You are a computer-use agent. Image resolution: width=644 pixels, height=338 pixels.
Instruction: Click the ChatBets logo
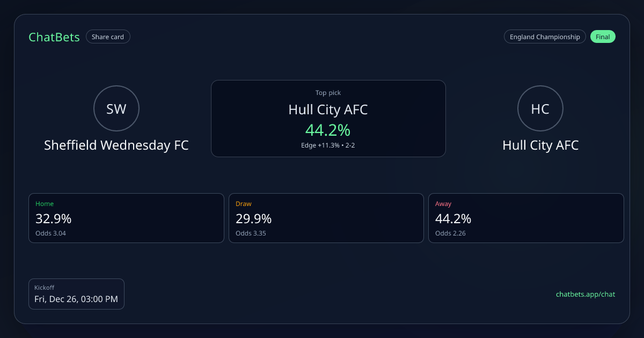coord(54,37)
